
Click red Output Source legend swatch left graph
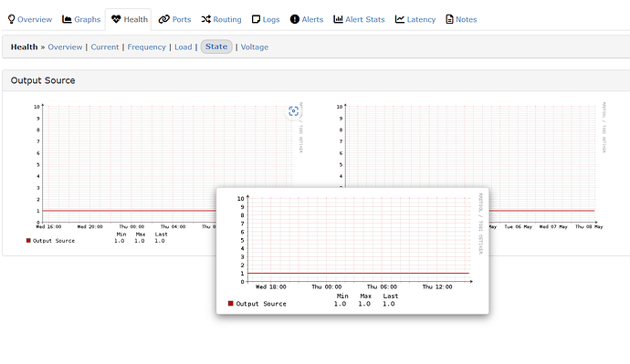[28, 241]
